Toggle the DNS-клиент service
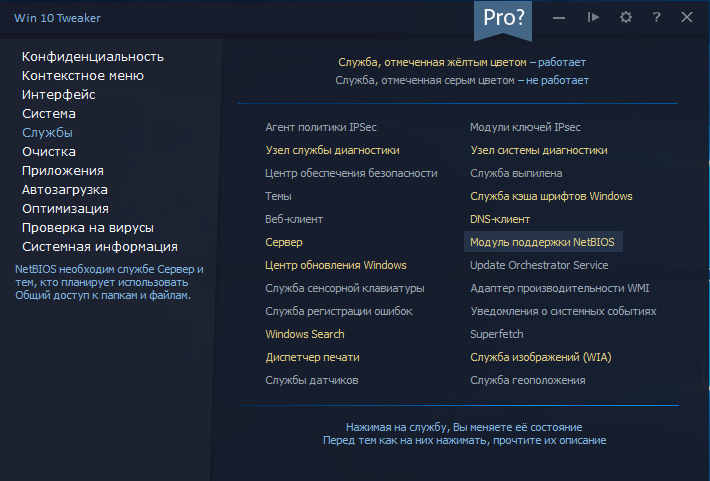710x481 pixels. pyautogui.click(x=500, y=220)
